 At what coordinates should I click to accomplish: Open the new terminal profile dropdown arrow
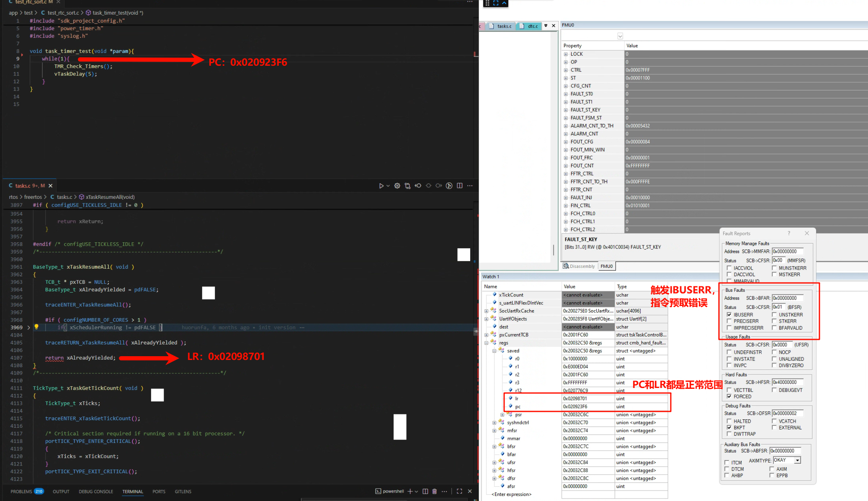pos(416,491)
